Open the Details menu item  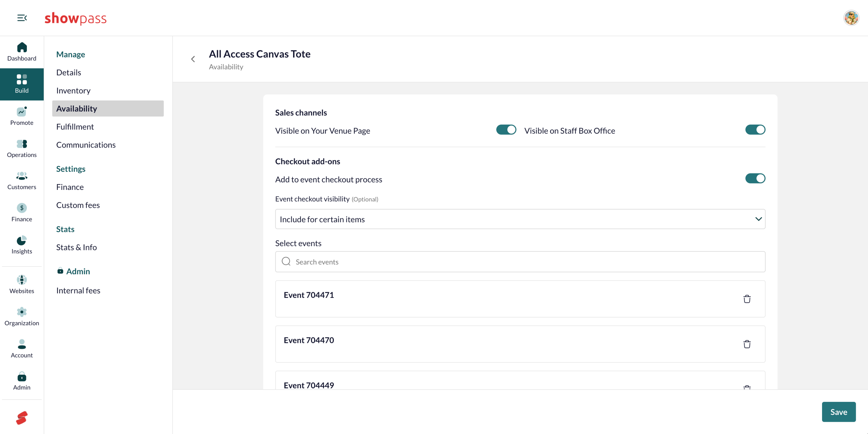tap(69, 73)
